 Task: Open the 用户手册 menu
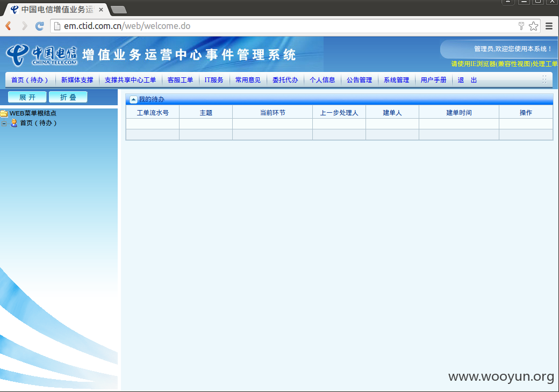[434, 80]
